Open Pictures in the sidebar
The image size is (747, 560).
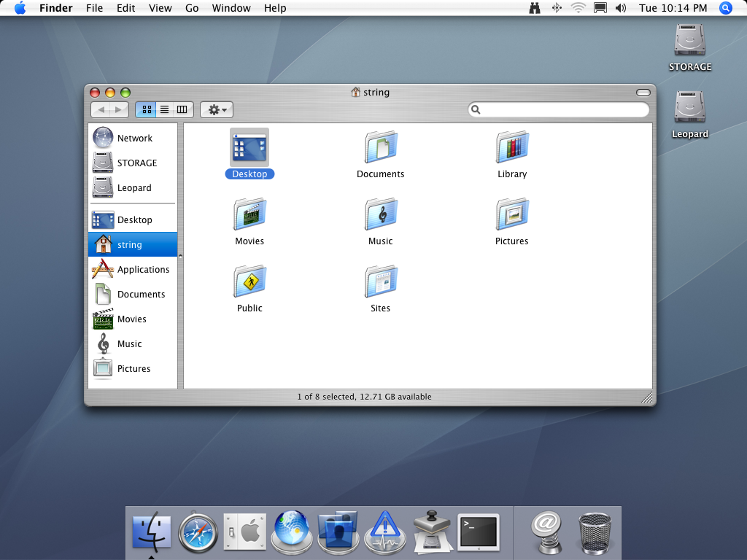tap(133, 368)
